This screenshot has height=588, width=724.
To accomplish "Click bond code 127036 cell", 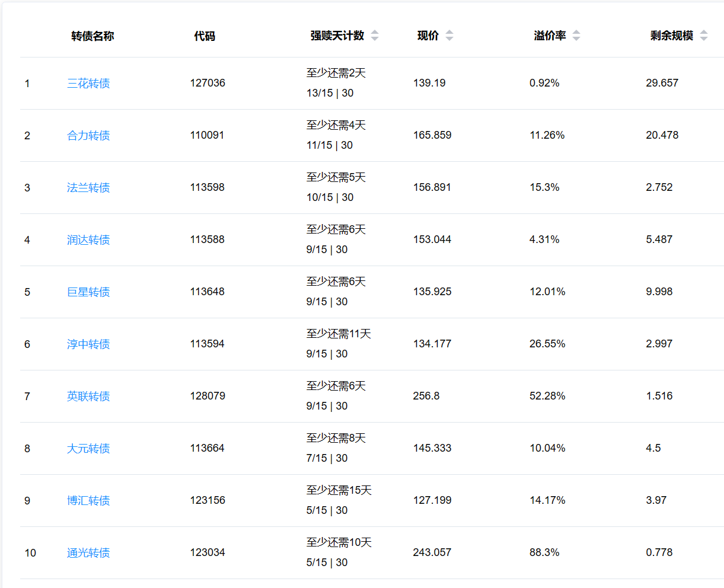I will click(x=208, y=83).
